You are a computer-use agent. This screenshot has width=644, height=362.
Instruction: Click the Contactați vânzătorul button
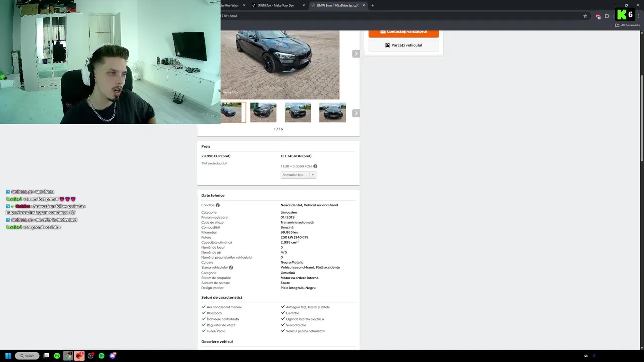pos(404,33)
